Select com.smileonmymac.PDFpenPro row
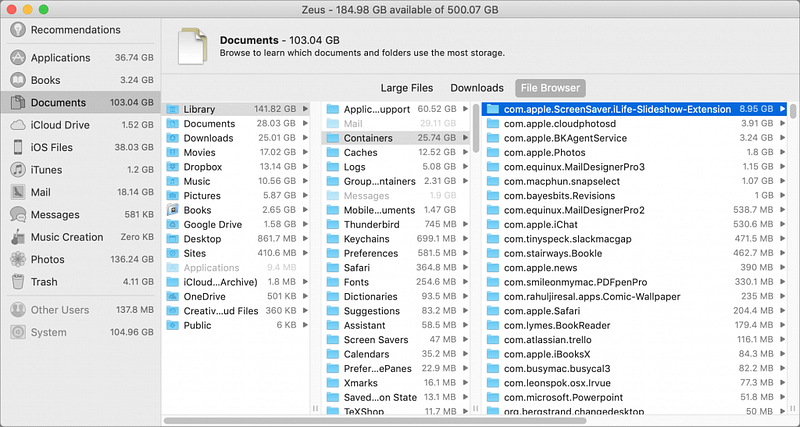800x427 pixels. coord(636,282)
